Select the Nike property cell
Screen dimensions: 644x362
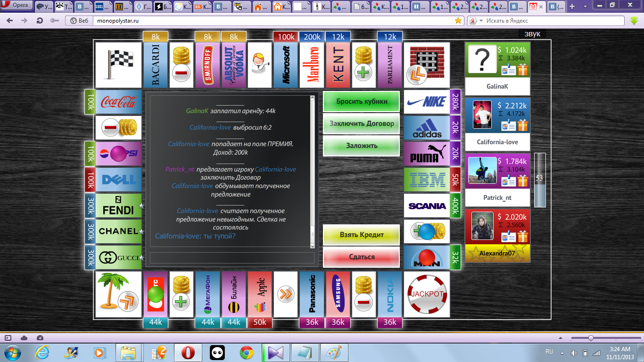click(x=427, y=102)
